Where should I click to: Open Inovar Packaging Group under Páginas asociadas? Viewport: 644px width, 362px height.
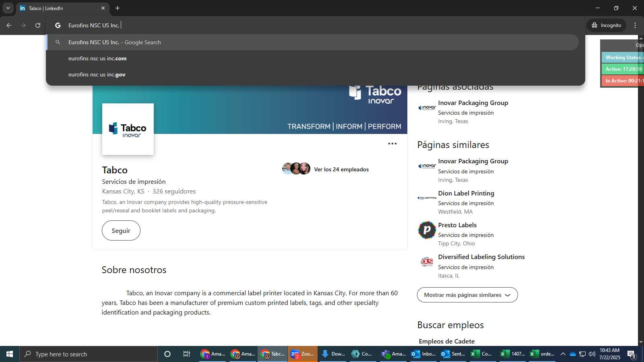[473, 103]
